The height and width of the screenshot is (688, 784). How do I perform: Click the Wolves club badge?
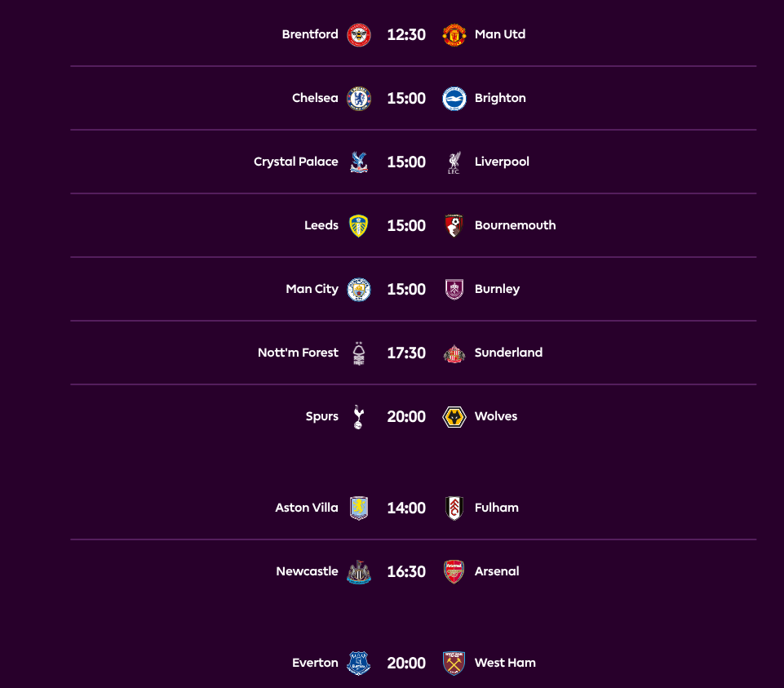[454, 416]
